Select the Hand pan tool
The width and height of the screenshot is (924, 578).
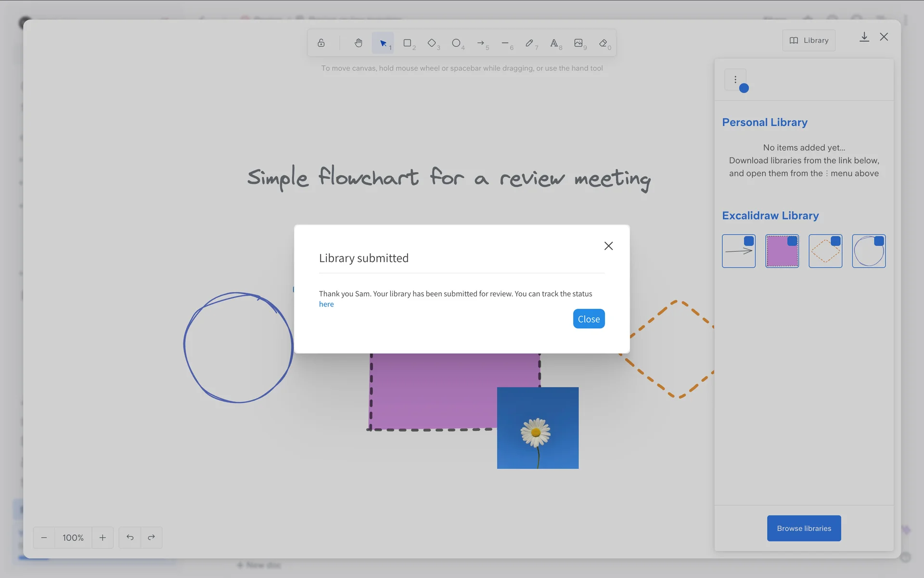coord(359,43)
